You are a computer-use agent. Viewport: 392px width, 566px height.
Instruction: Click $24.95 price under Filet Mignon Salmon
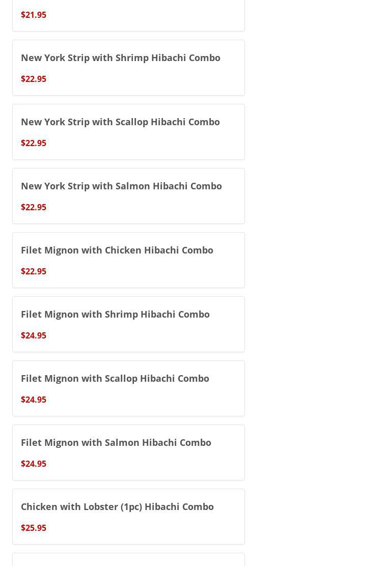[x=34, y=464]
